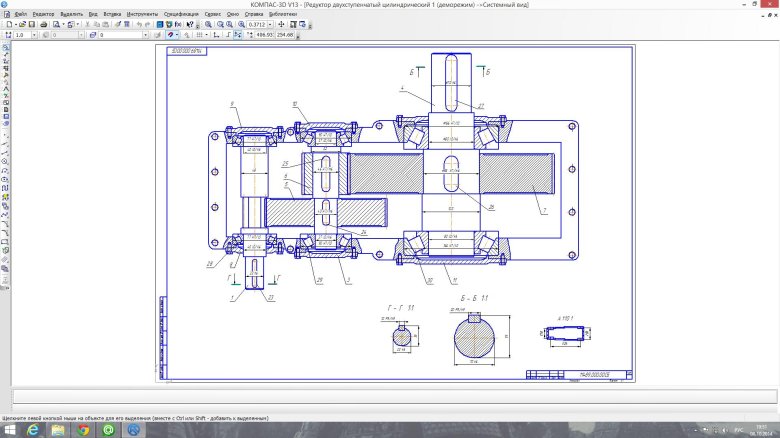Click the X coordinate input field
The height and width of the screenshot is (438, 780).
click(x=264, y=35)
